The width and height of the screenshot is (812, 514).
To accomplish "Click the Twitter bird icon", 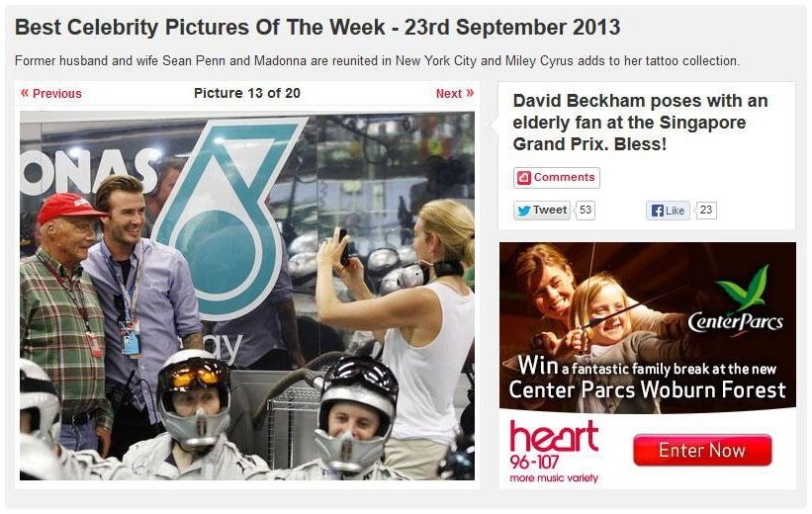I will click(524, 211).
